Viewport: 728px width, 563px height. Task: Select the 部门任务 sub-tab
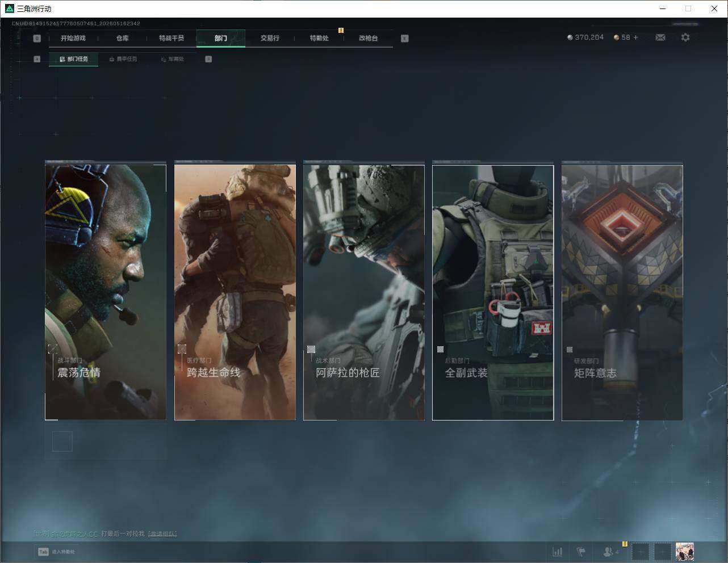[x=73, y=59]
